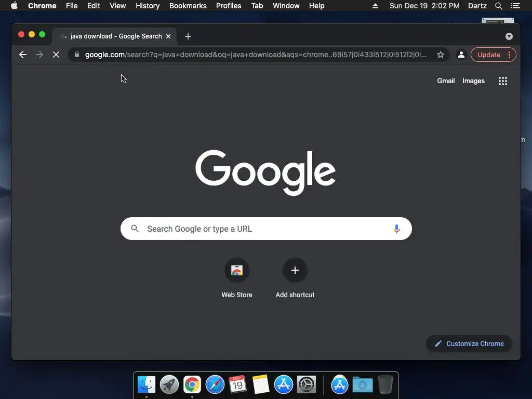Bookmark this page with the star icon
The height and width of the screenshot is (399, 532).
pos(441,55)
